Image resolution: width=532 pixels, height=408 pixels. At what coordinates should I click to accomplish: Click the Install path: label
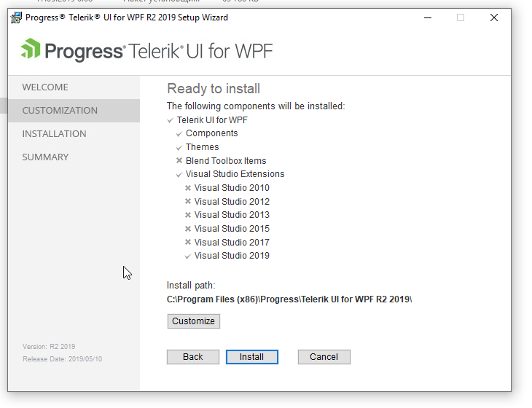[191, 286]
